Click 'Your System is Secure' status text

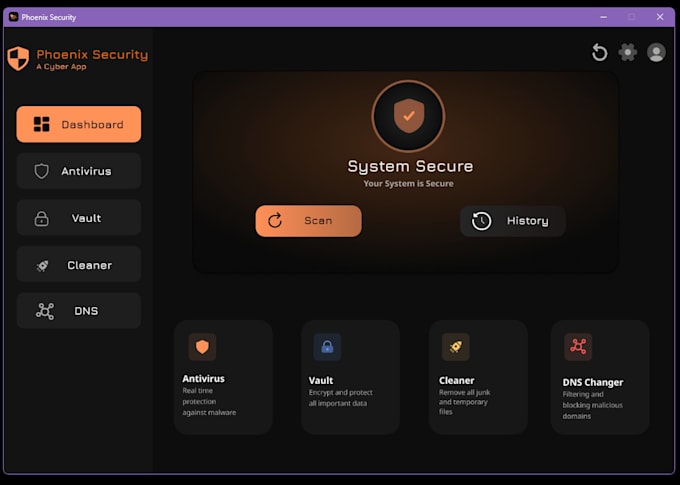click(x=409, y=184)
